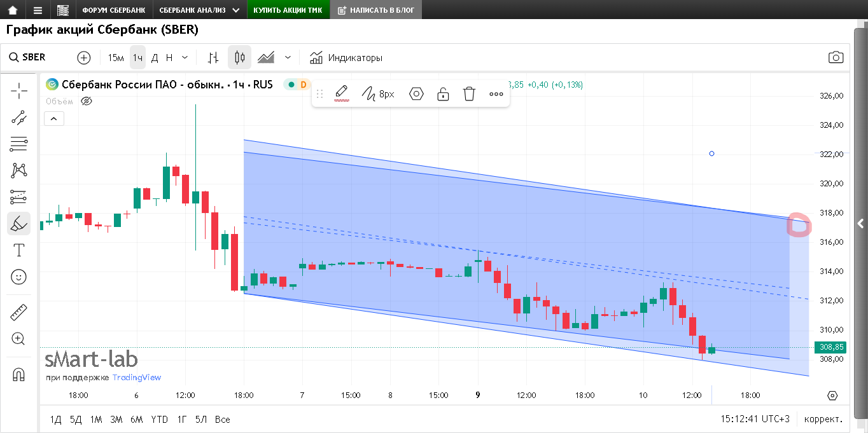Click the НАПИСАТЬ В БЛОГ button

(375, 10)
